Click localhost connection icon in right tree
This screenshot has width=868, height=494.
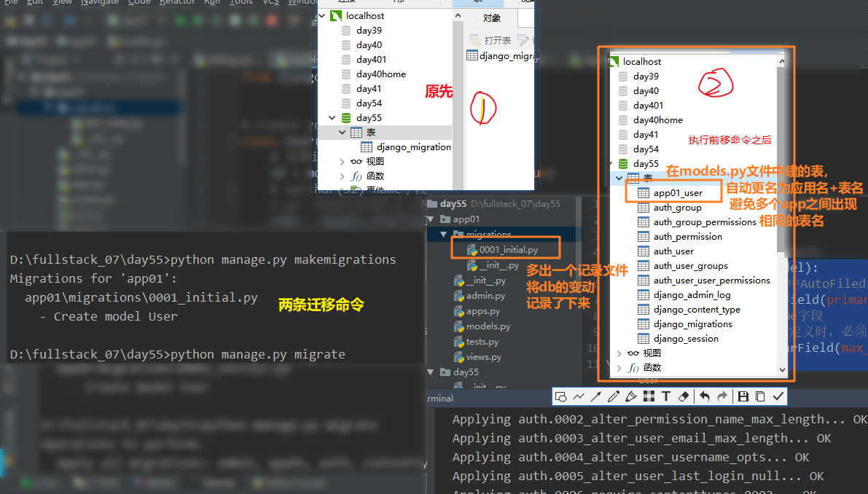click(614, 61)
